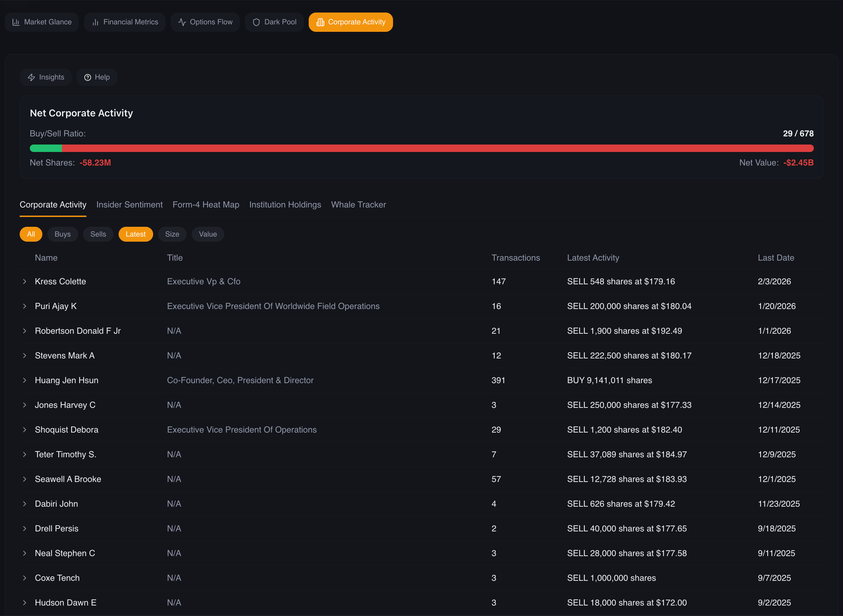Switch sorting to Value

pos(207,234)
